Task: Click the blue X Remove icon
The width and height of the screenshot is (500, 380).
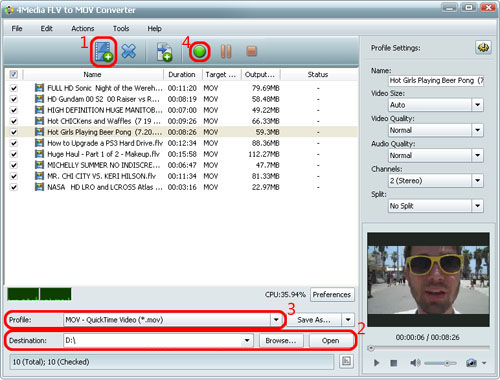Action: [129, 51]
